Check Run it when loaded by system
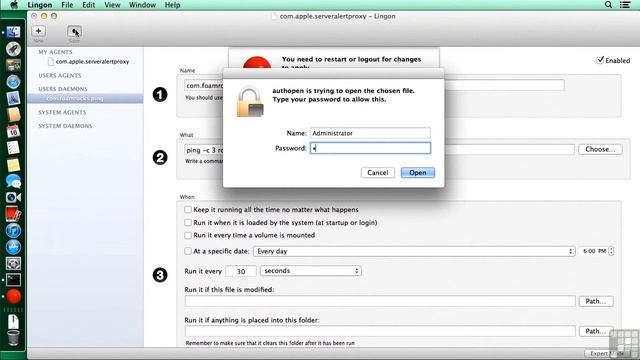The width and height of the screenshot is (640, 360). [188, 222]
